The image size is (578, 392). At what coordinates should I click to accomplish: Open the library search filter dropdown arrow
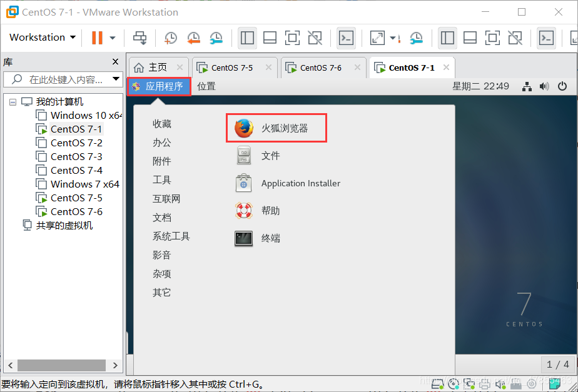tap(116, 79)
